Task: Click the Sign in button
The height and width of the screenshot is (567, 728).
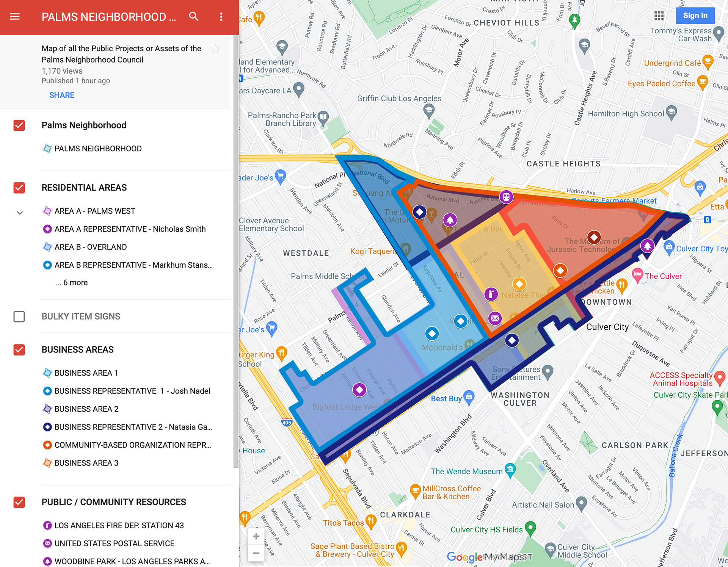Action: pyautogui.click(x=695, y=16)
